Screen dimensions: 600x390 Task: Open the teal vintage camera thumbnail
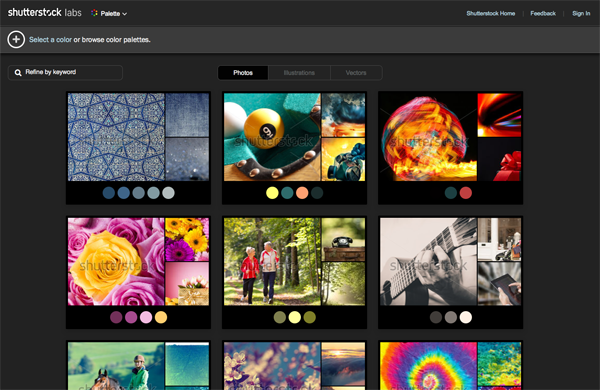[343, 159]
